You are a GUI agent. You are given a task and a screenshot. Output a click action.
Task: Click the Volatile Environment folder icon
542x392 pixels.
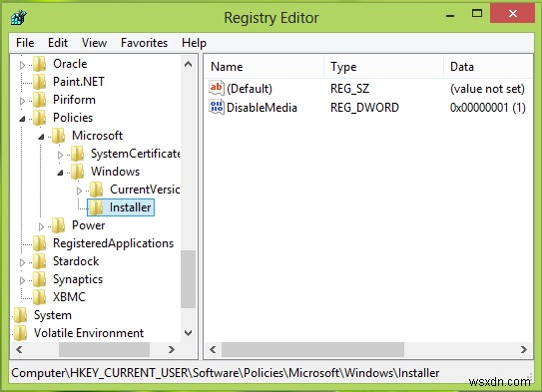click(20, 333)
